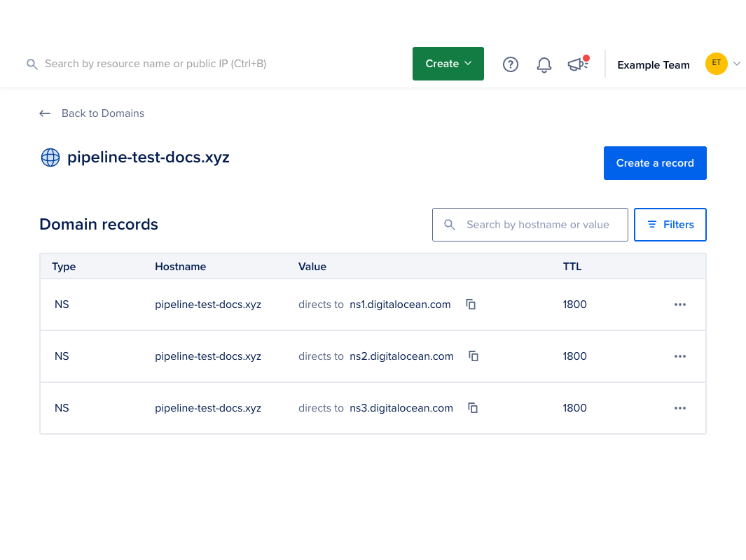Click the pipeline-test-docs.xyz page title

pyautogui.click(x=148, y=157)
